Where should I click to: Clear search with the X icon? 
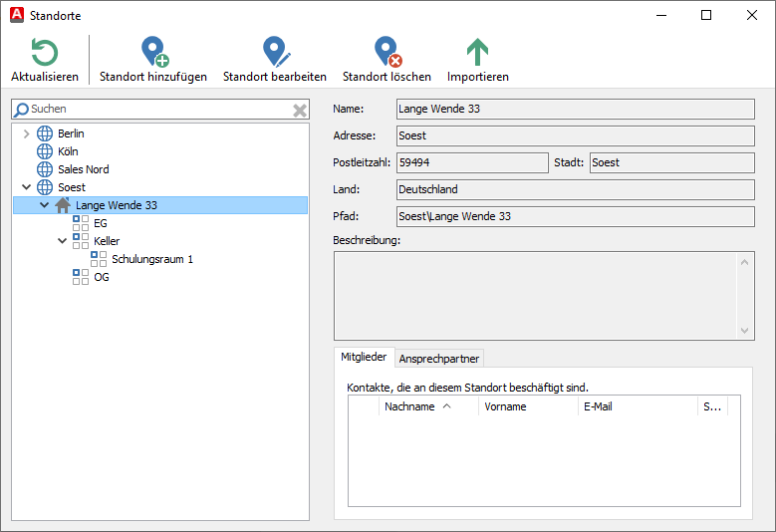299,110
